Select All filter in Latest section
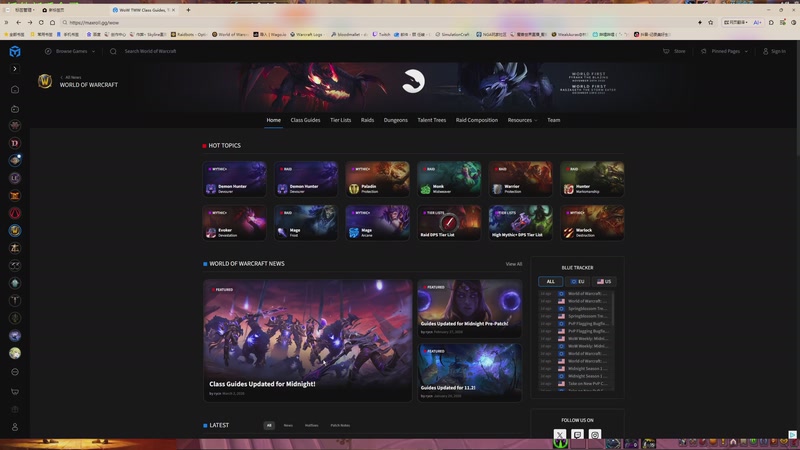This screenshot has width=800, height=450. tap(269, 426)
